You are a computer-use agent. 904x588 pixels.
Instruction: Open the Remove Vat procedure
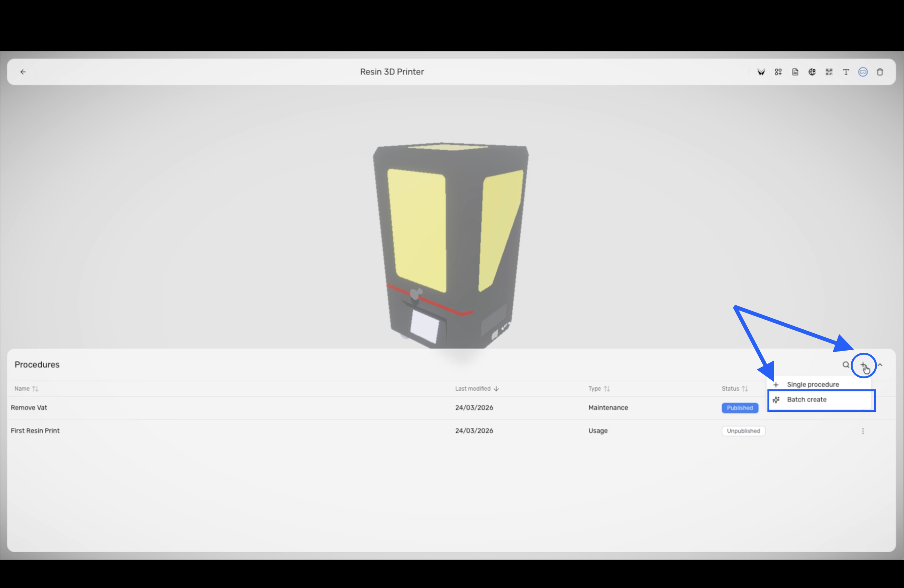[29, 407]
